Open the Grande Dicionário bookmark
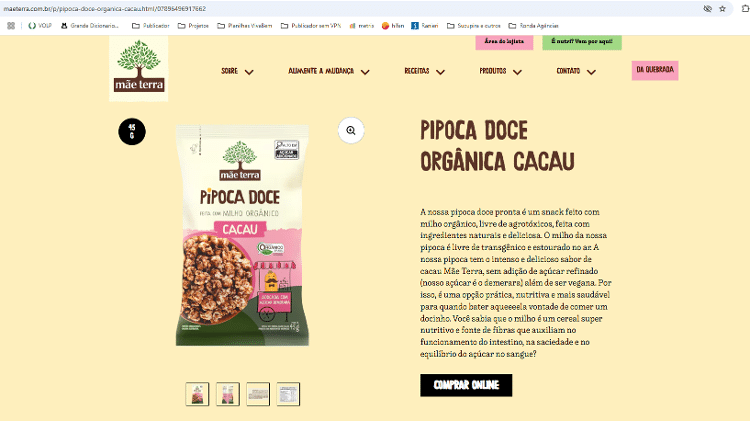Image resolution: width=750 pixels, height=421 pixels. (x=90, y=26)
